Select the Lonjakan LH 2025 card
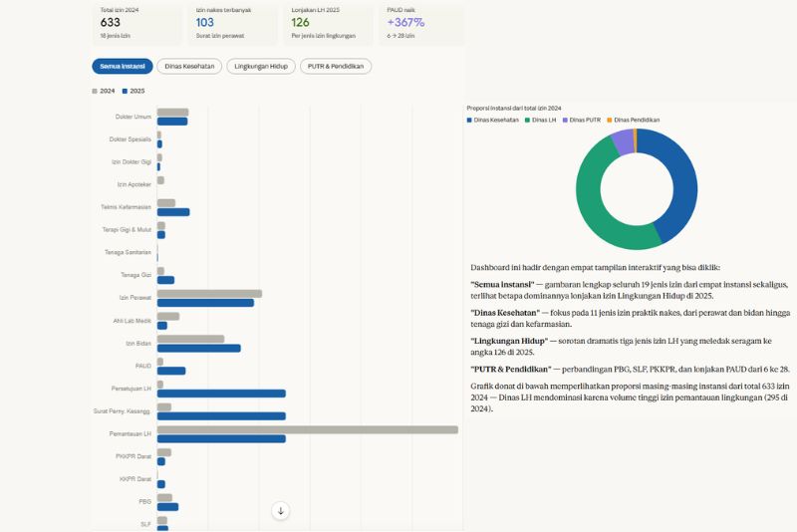 pyautogui.click(x=328, y=22)
